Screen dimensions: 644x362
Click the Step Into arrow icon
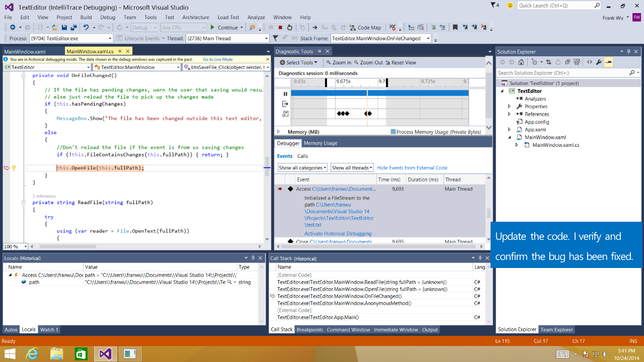(325, 27)
